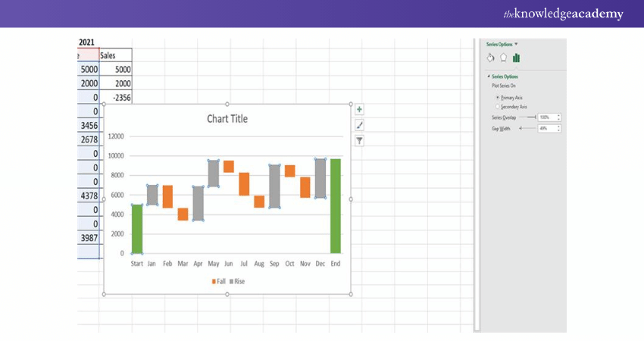Select the green End bar

[x=335, y=205]
